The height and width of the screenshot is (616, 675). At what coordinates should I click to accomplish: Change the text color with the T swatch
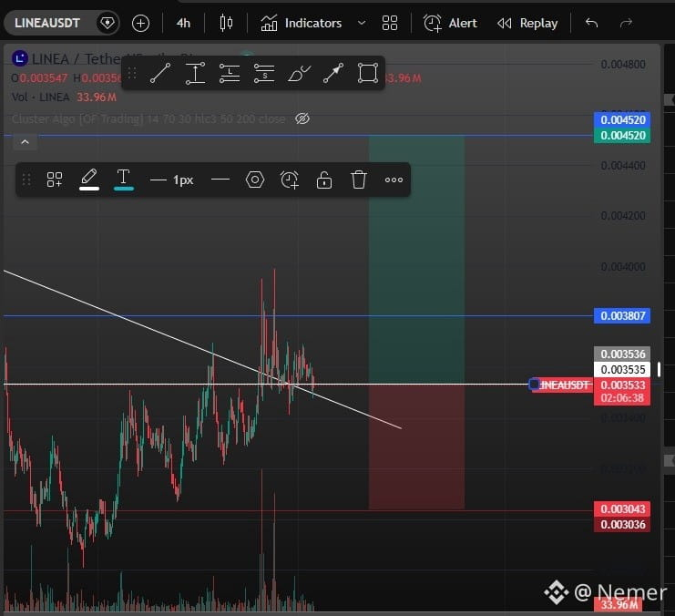[x=124, y=180]
